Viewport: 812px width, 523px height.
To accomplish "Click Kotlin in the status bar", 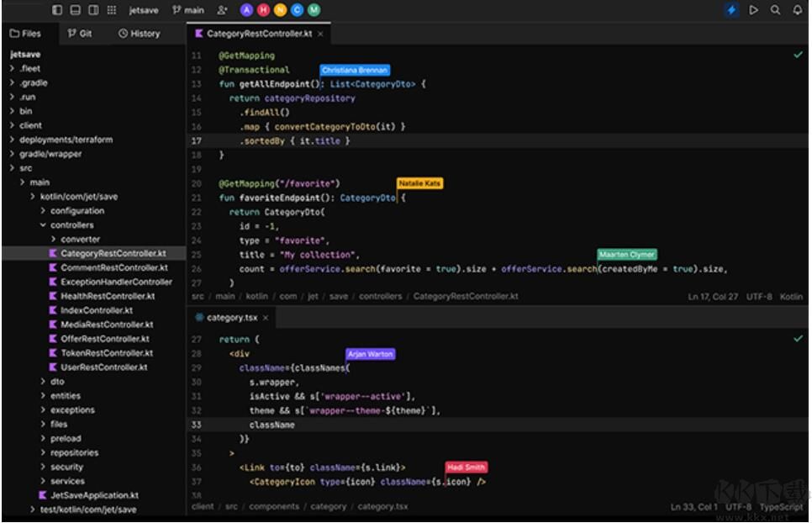I will click(794, 296).
